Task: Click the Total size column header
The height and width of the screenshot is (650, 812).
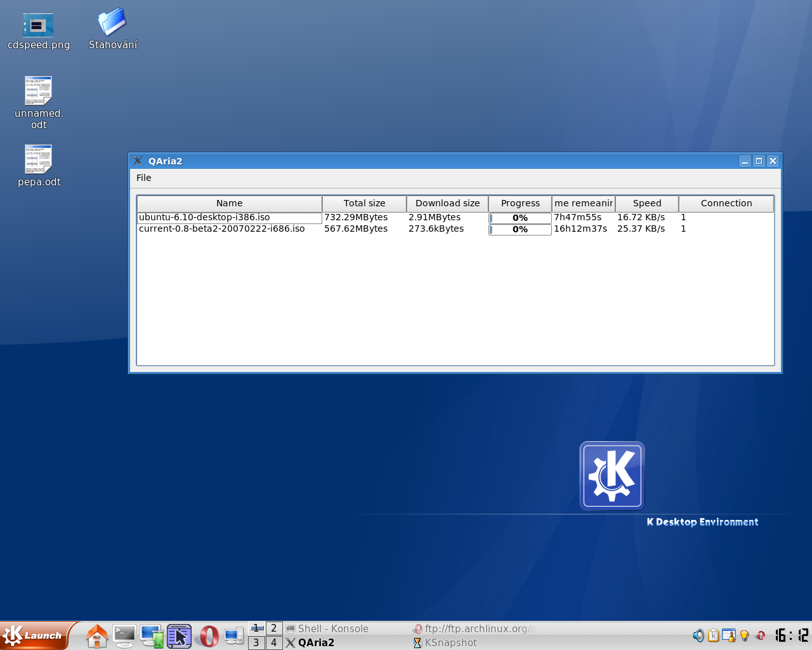Action: point(364,203)
